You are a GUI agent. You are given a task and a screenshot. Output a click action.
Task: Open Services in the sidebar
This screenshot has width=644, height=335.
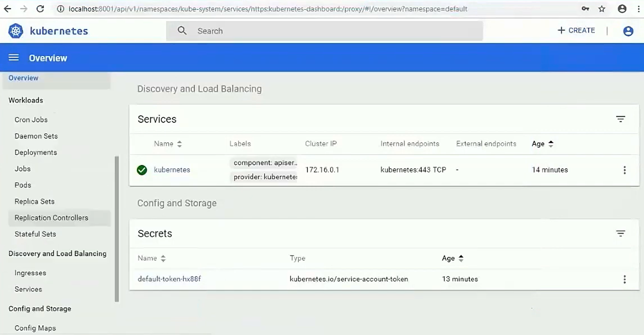tap(28, 289)
